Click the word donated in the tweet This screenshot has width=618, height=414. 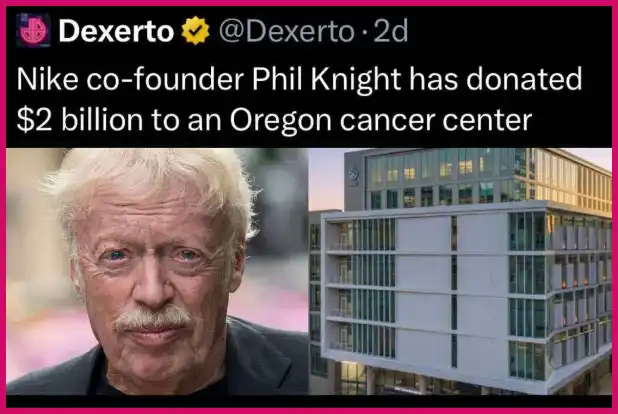tap(524, 79)
